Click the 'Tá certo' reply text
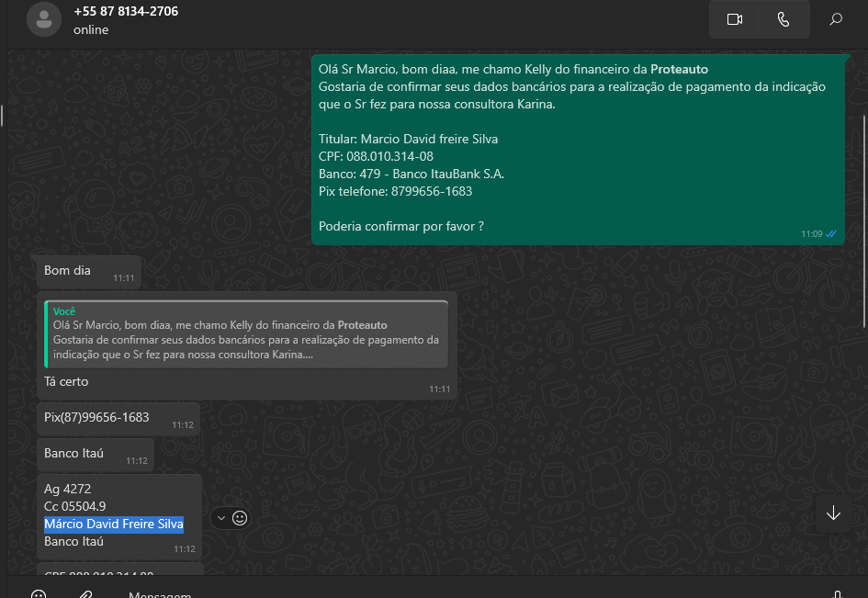Screen dimensions: 868x598 tap(67, 381)
